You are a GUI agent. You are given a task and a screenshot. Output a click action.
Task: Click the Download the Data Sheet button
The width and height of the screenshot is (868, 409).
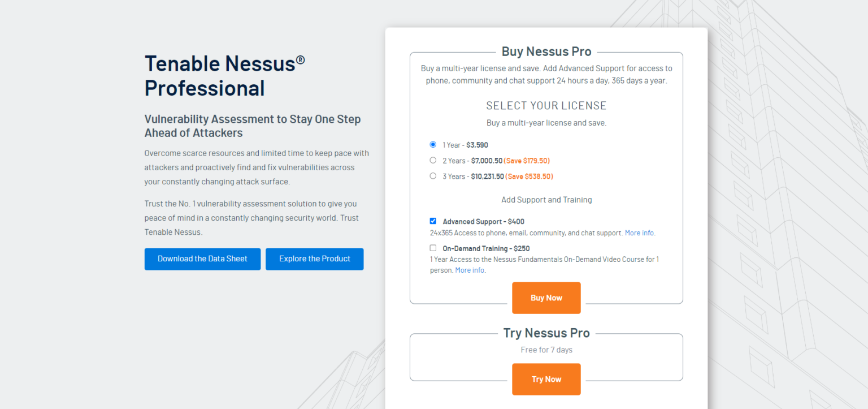click(202, 259)
